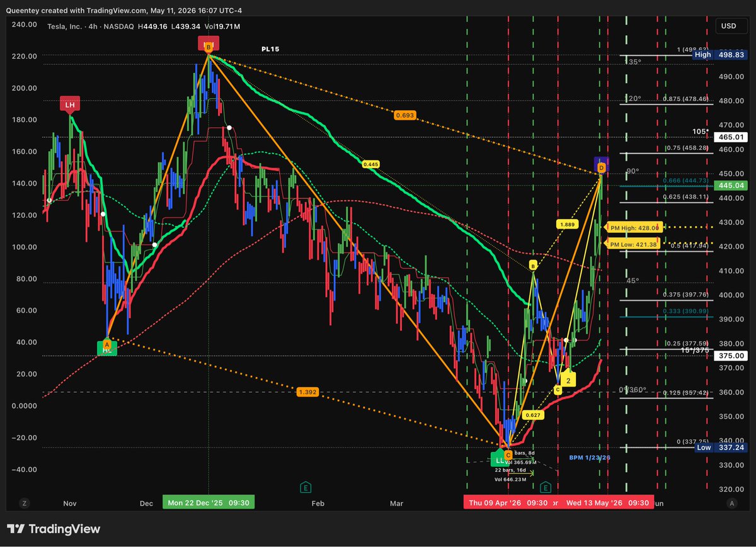Viewport: 756px width, 547px height.
Task: Click the fib level 0.875 (478.46)
Action: 687,99
